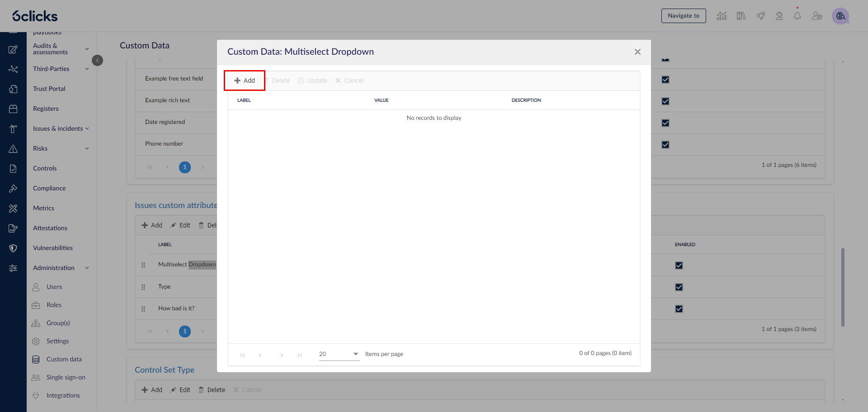Click the rocket launch icon in top bar
Screen dimensions: 868x412
tap(760, 16)
